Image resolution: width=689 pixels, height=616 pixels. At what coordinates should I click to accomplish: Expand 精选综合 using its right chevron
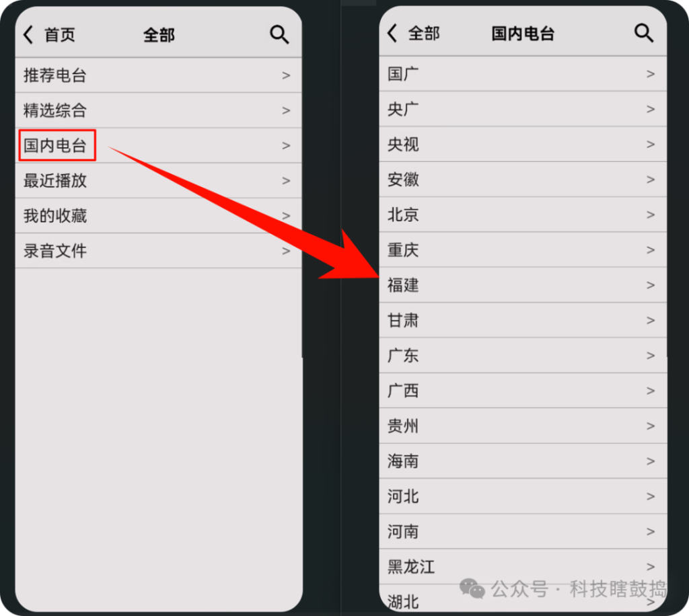286,111
